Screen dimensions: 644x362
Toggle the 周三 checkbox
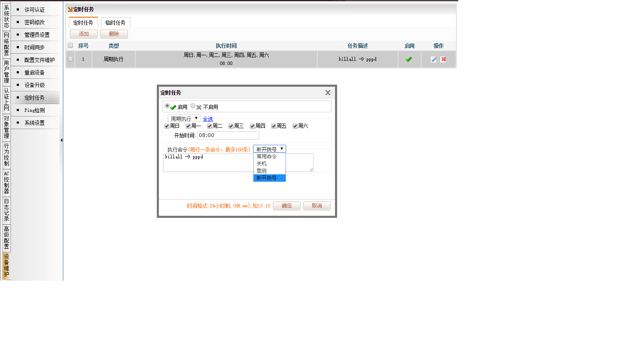click(x=231, y=126)
